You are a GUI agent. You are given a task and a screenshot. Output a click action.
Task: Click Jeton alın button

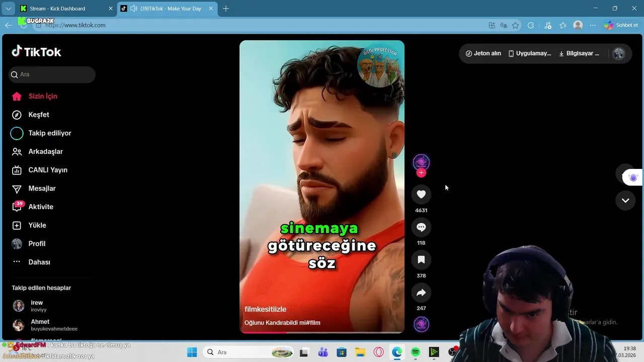[x=483, y=53]
